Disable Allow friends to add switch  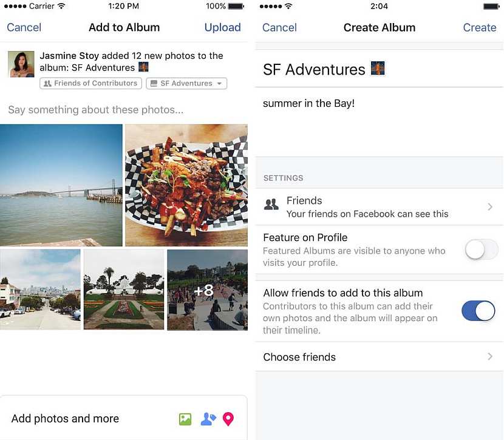478,311
